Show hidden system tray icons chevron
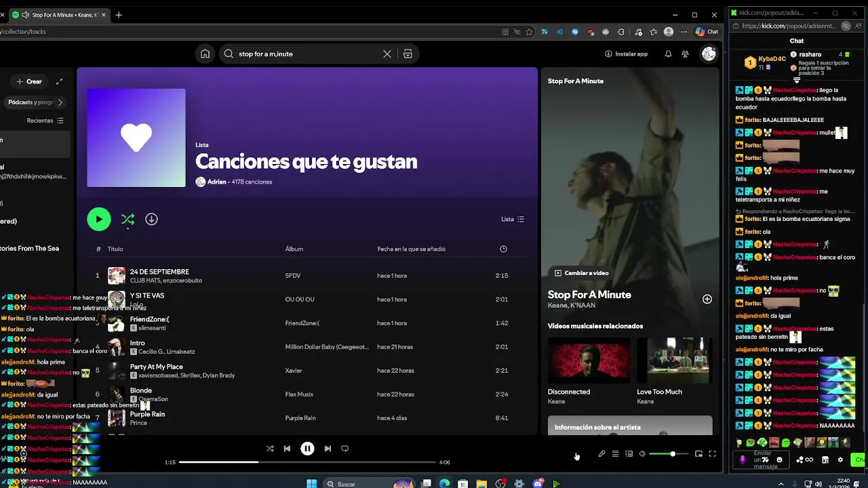The image size is (868, 488). coord(781,484)
